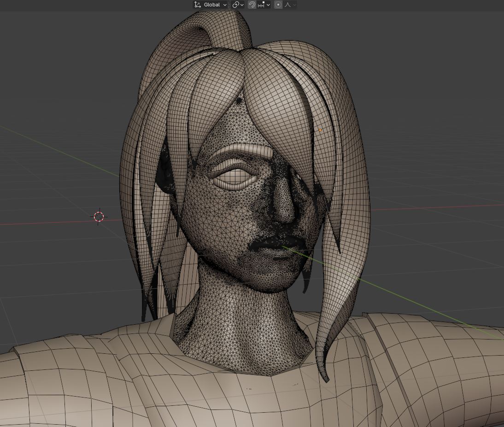This screenshot has height=427, width=504.
Task: Toggle proportional editing circle icon
Action: (x=278, y=5)
